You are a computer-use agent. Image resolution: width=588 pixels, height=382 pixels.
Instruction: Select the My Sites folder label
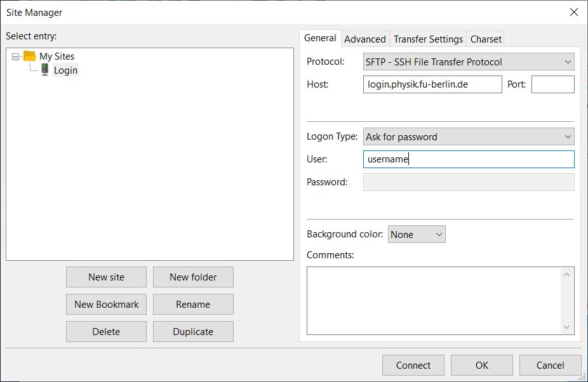(57, 56)
